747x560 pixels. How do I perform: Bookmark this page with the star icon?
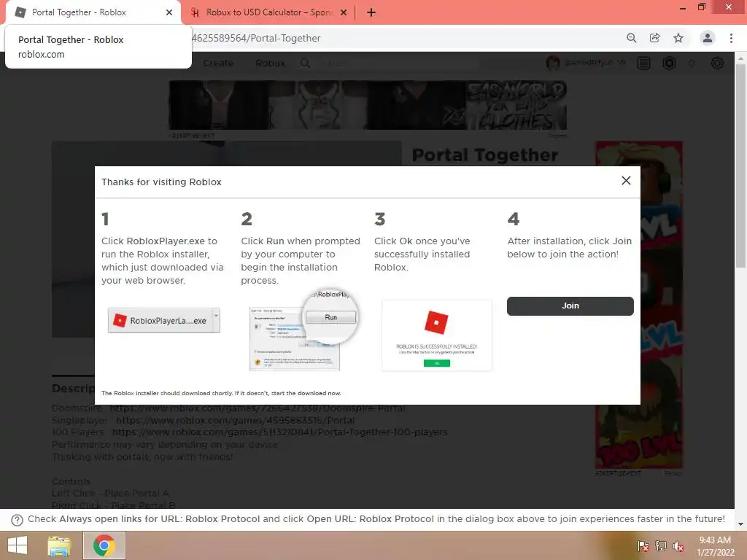pos(678,38)
